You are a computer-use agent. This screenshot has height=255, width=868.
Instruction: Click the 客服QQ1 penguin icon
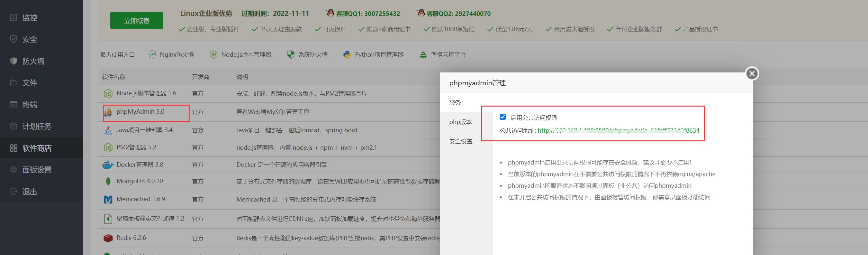(x=330, y=13)
